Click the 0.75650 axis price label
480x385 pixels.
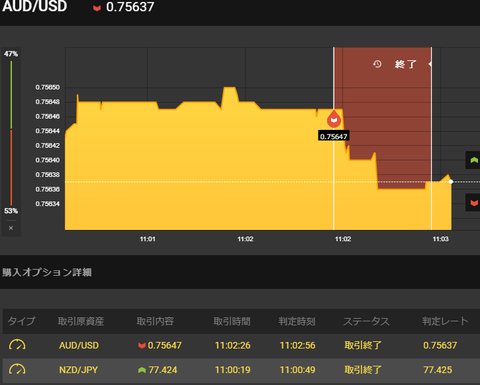tap(48, 87)
